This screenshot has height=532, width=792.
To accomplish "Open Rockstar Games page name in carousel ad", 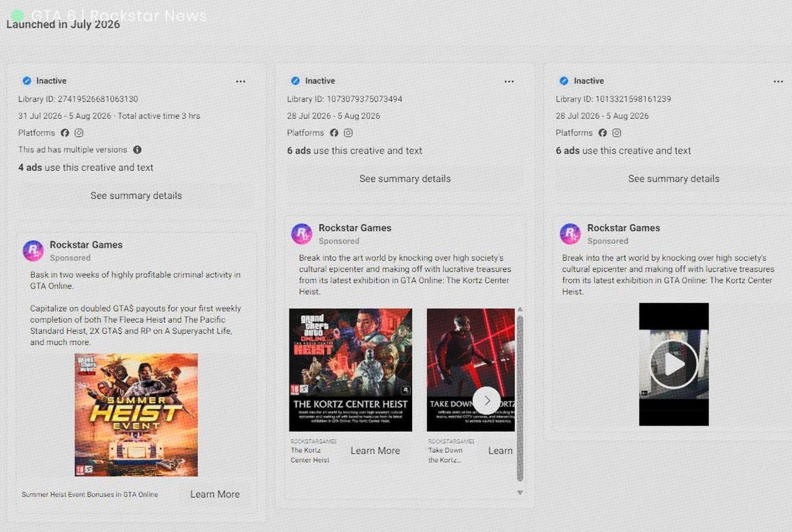I will (355, 228).
